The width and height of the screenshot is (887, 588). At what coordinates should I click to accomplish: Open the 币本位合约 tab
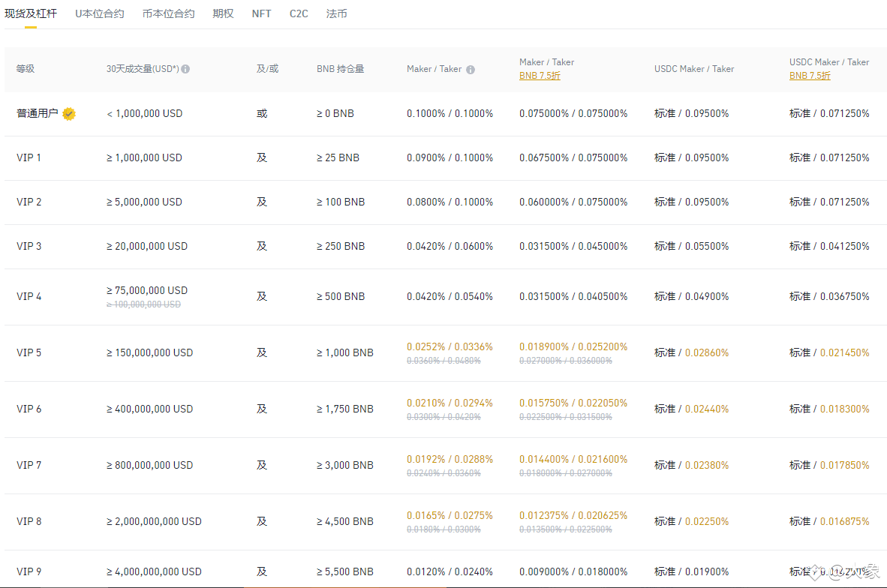169,13
